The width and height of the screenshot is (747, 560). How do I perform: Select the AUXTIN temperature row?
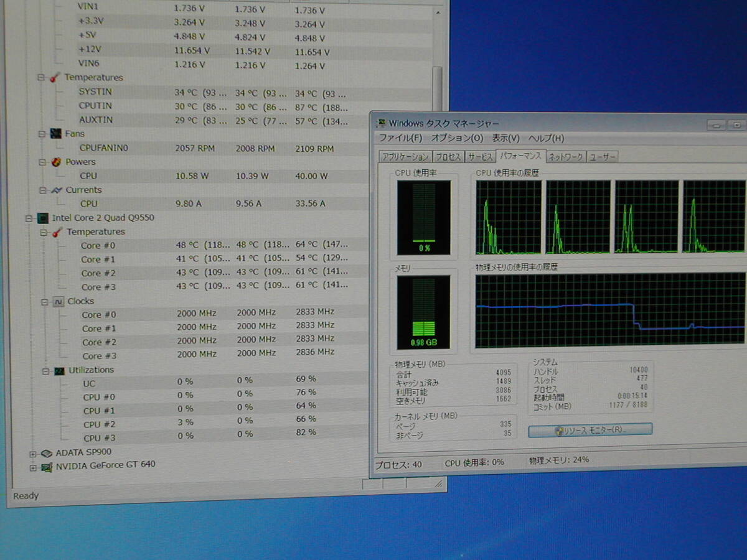212,119
